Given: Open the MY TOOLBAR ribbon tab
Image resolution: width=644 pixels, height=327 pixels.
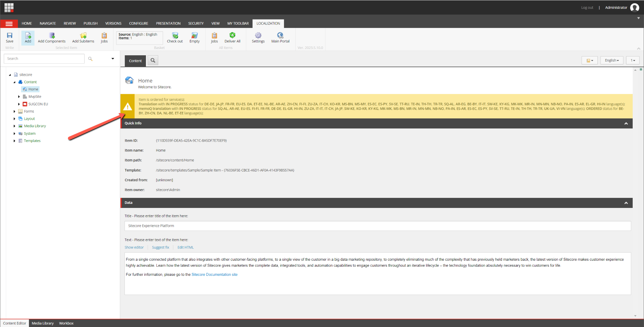Looking at the screenshot, I should click(238, 24).
